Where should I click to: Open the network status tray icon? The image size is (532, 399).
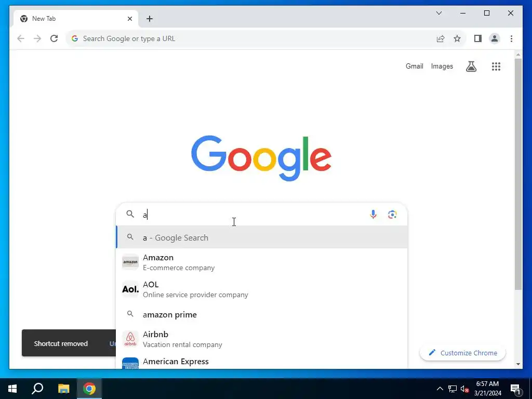click(x=453, y=389)
